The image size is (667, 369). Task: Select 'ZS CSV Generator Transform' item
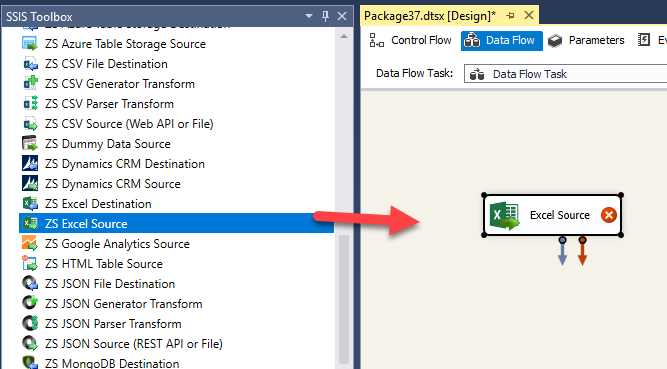point(120,84)
